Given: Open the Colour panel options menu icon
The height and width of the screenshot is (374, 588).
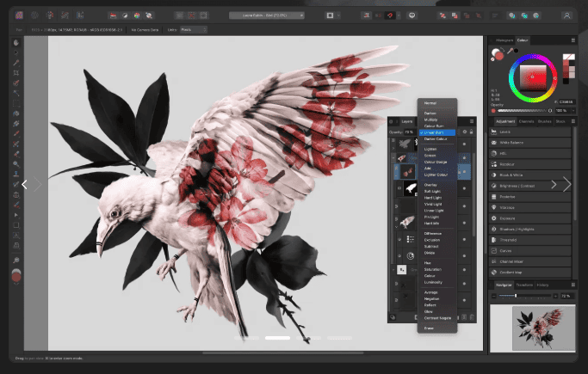Looking at the screenshot, I should (x=573, y=40).
